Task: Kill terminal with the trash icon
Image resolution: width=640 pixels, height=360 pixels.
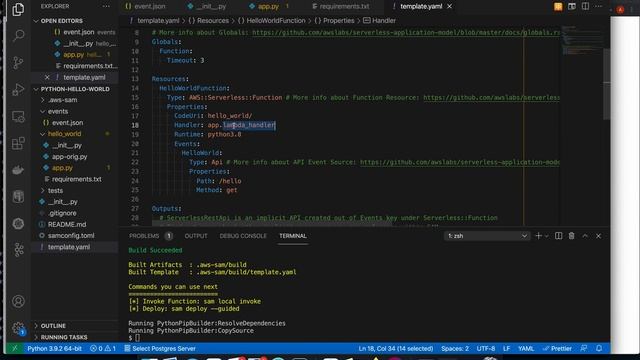Action: coord(571,236)
